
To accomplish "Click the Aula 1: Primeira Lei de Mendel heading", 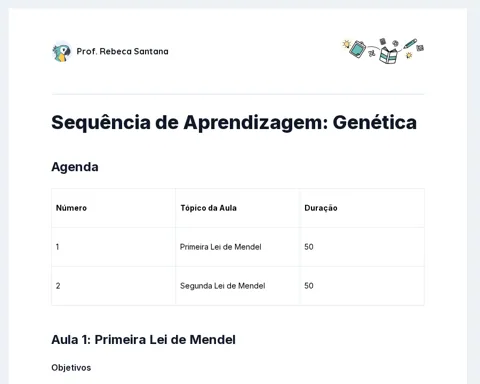I will tap(143, 340).
